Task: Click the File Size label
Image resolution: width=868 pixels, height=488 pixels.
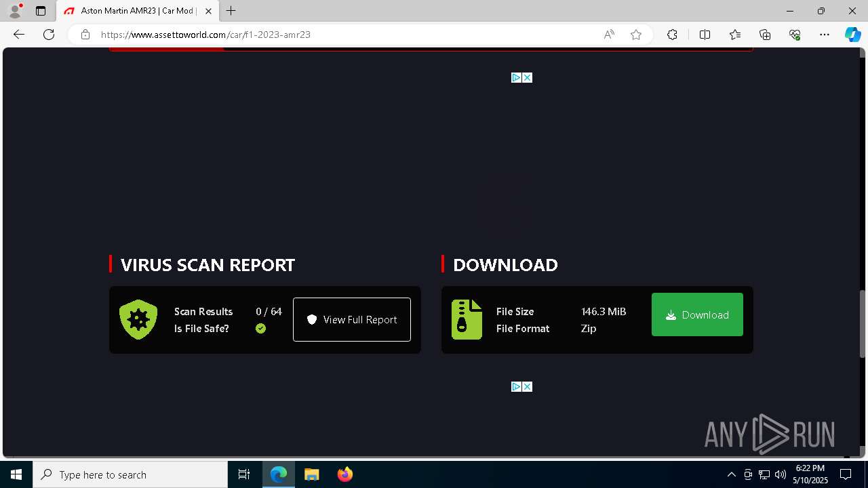Action: [x=515, y=312]
